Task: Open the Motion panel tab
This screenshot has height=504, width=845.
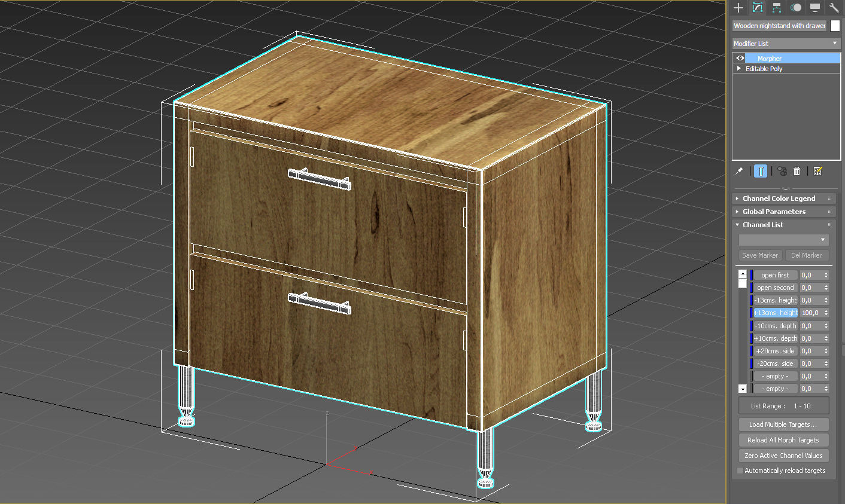Action: pos(796,8)
